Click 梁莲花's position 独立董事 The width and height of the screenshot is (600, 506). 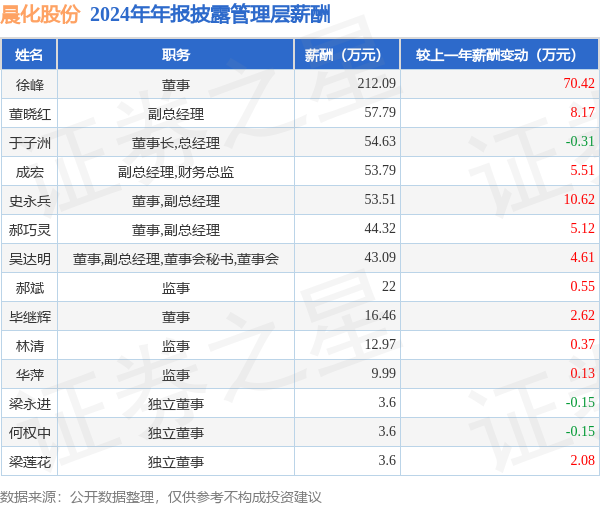coord(176,462)
